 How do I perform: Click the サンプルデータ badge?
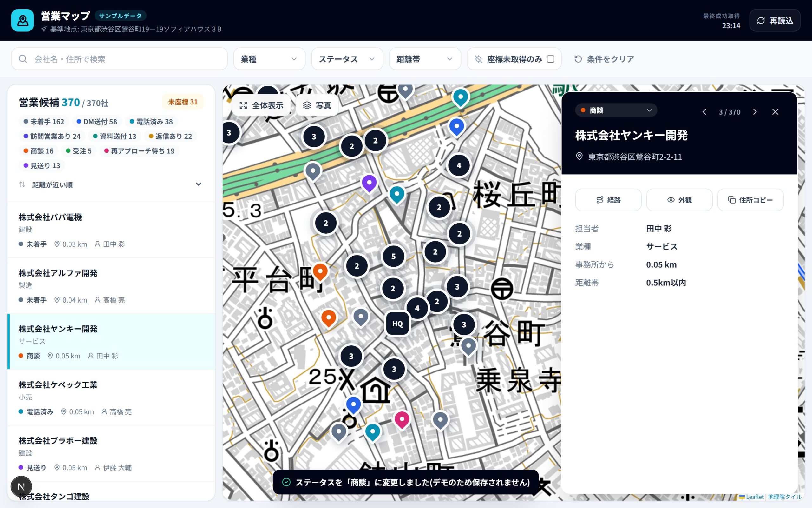click(121, 16)
